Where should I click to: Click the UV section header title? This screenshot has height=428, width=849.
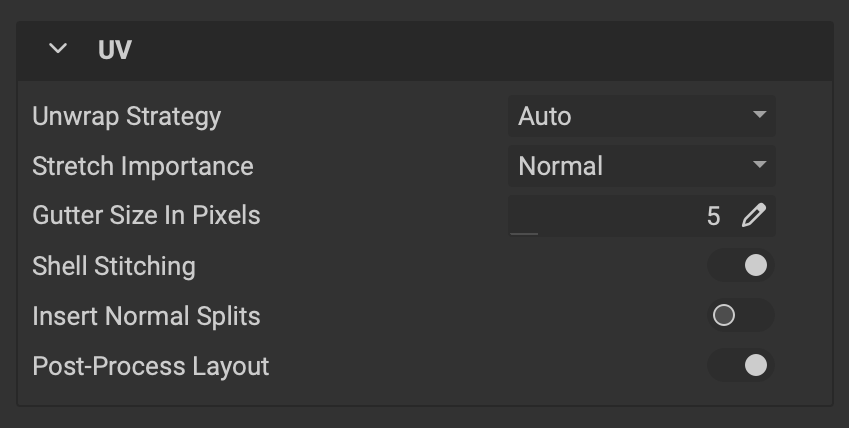pos(115,50)
